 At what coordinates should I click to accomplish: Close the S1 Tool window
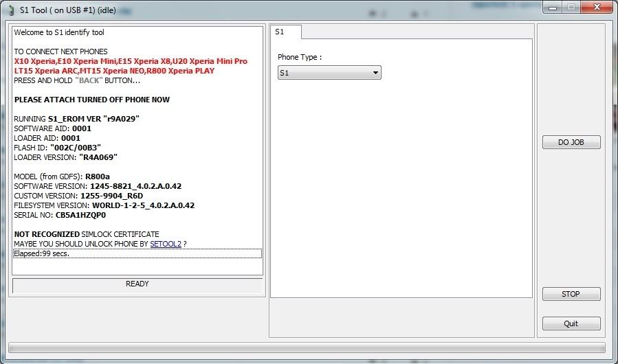point(597,7)
